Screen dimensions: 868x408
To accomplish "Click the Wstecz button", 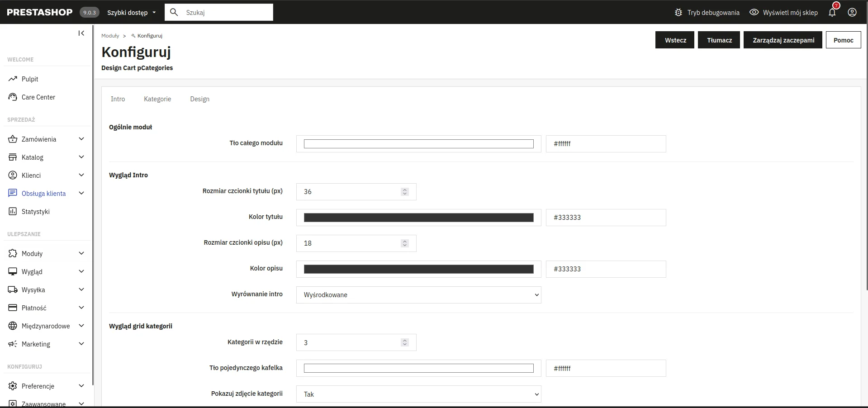I will (x=675, y=40).
